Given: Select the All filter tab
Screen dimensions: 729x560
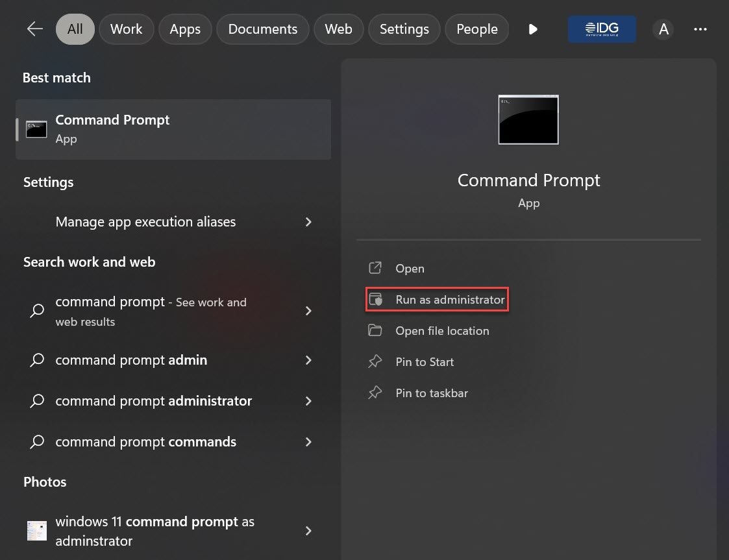Looking at the screenshot, I should (x=75, y=29).
